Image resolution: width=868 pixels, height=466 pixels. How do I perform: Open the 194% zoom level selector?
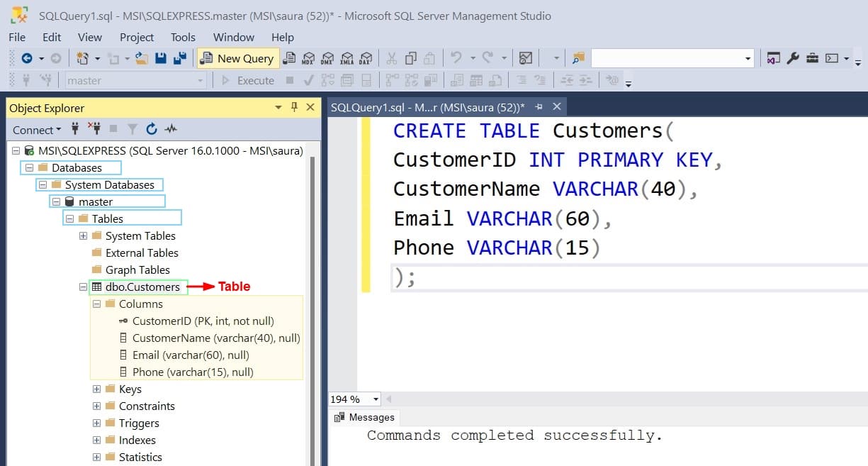tap(376, 399)
